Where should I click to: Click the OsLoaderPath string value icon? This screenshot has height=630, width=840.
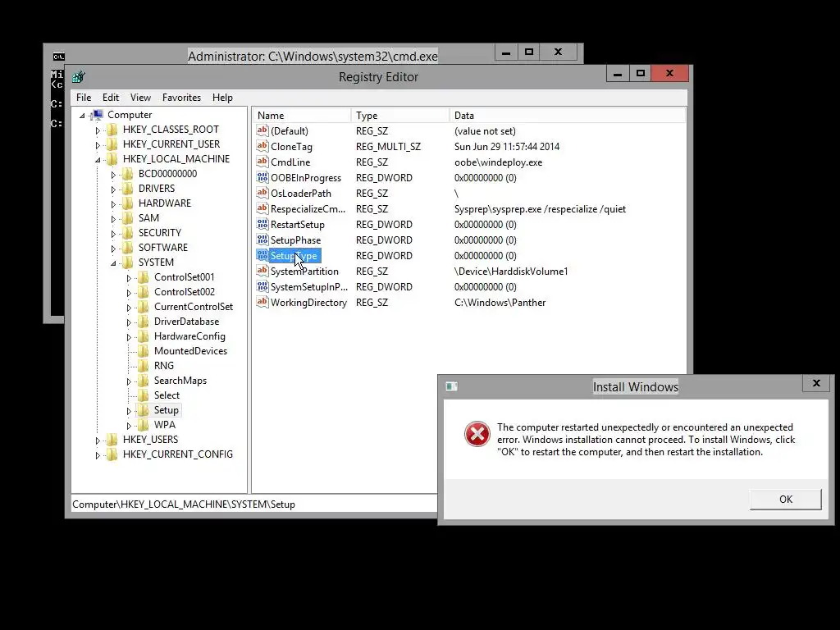click(x=262, y=193)
